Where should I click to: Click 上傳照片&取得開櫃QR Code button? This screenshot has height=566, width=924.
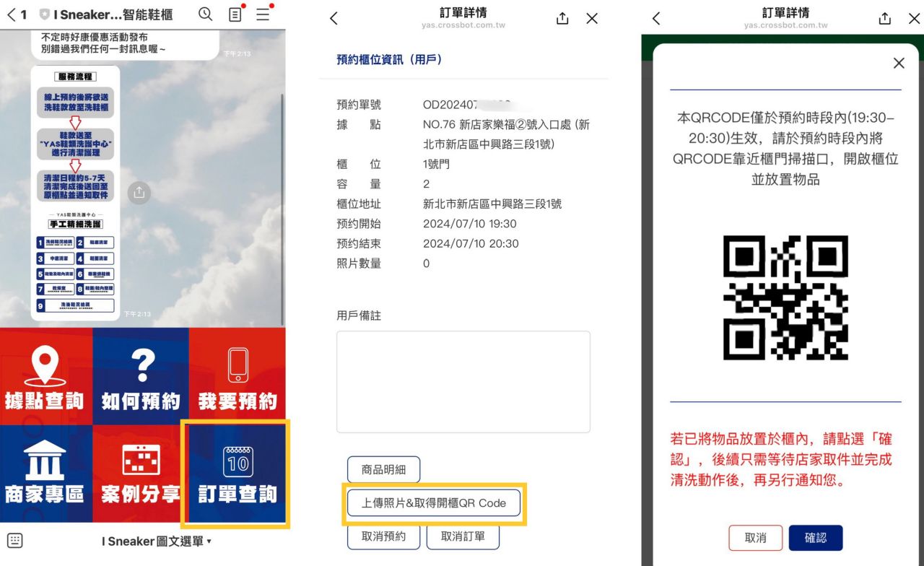(x=434, y=503)
